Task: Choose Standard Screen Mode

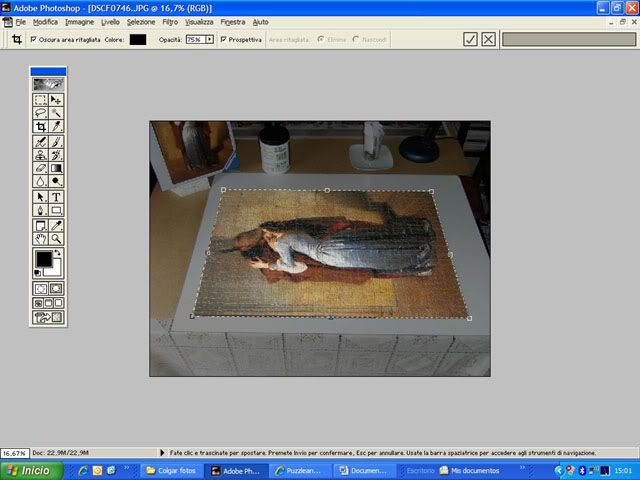Action: pos(38,303)
